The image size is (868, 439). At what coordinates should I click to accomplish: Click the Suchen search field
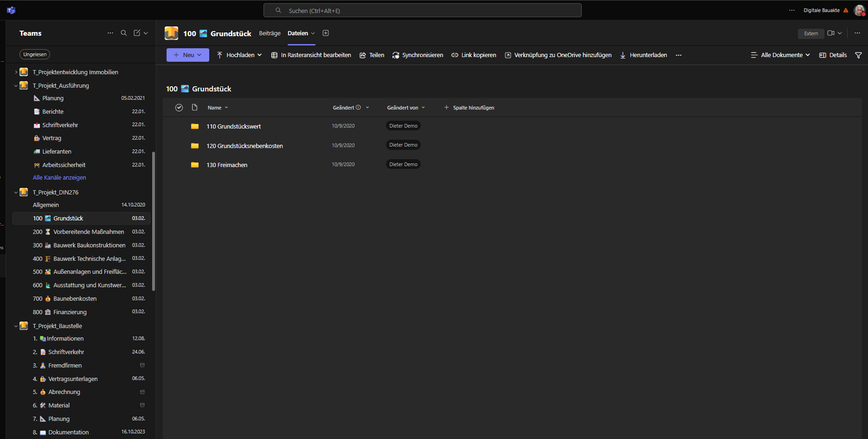coord(422,10)
